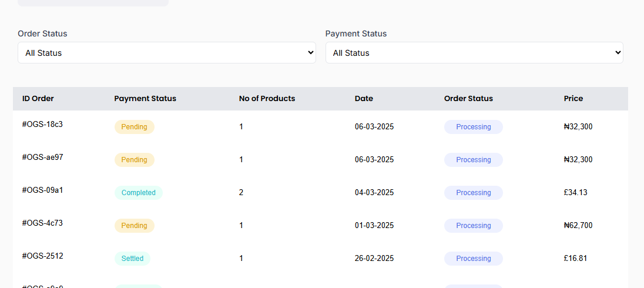This screenshot has height=288, width=644.
Task: Click Completed payment status badge
Action: pos(138,193)
